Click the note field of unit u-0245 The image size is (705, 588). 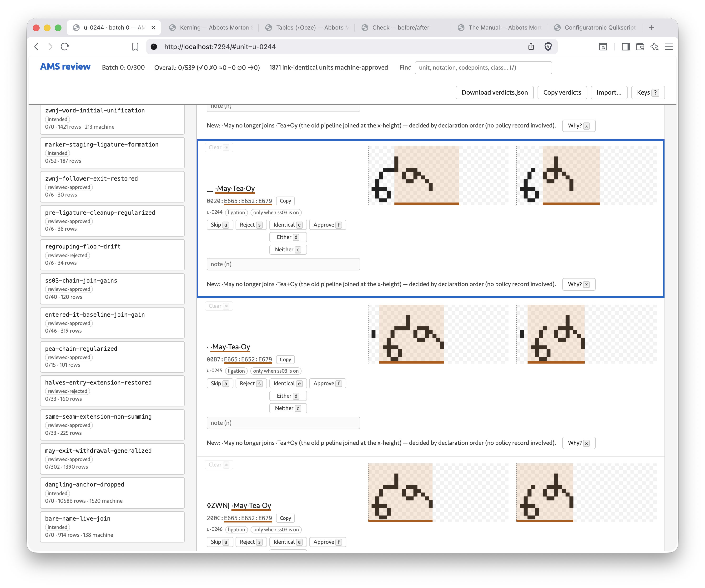(283, 423)
